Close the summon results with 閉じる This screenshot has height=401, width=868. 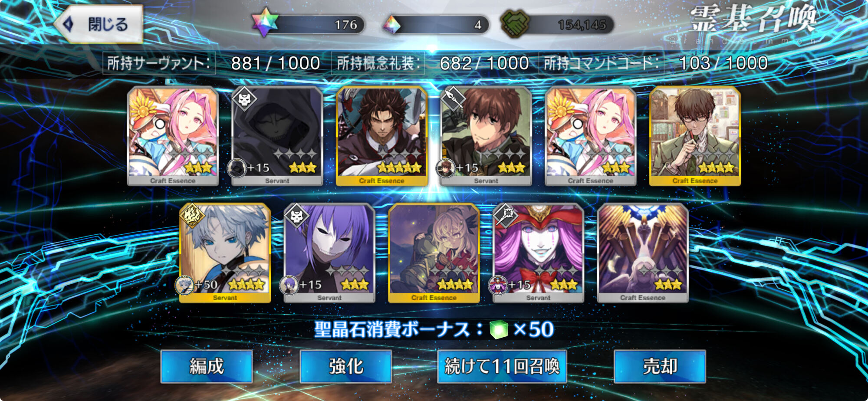(99, 24)
